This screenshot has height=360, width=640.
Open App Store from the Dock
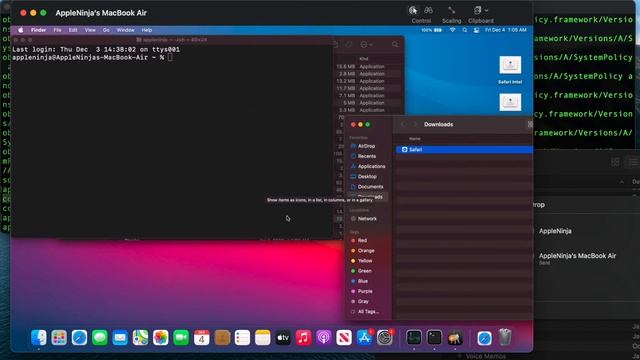pyautogui.click(x=364, y=338)
